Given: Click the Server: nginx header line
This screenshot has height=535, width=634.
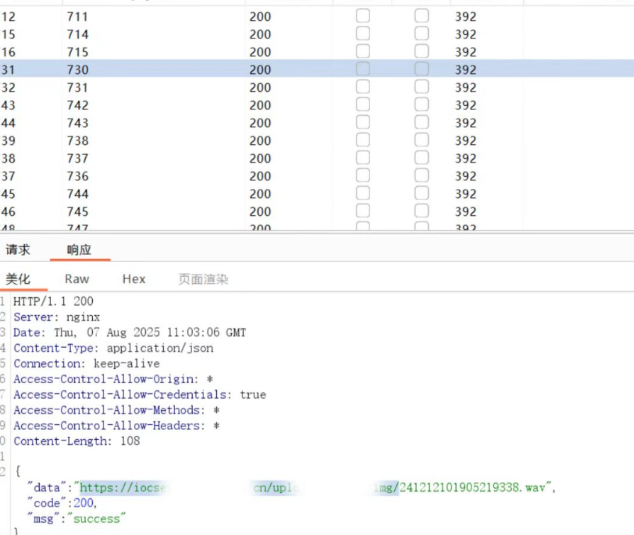Looking at the screenshot, I should tap(57, 317).
